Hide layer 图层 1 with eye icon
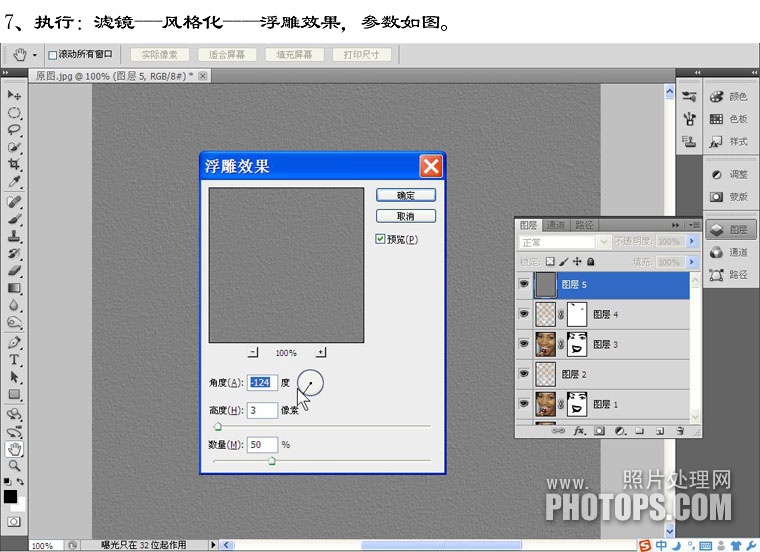760x552 pixels. coord(524,403)
